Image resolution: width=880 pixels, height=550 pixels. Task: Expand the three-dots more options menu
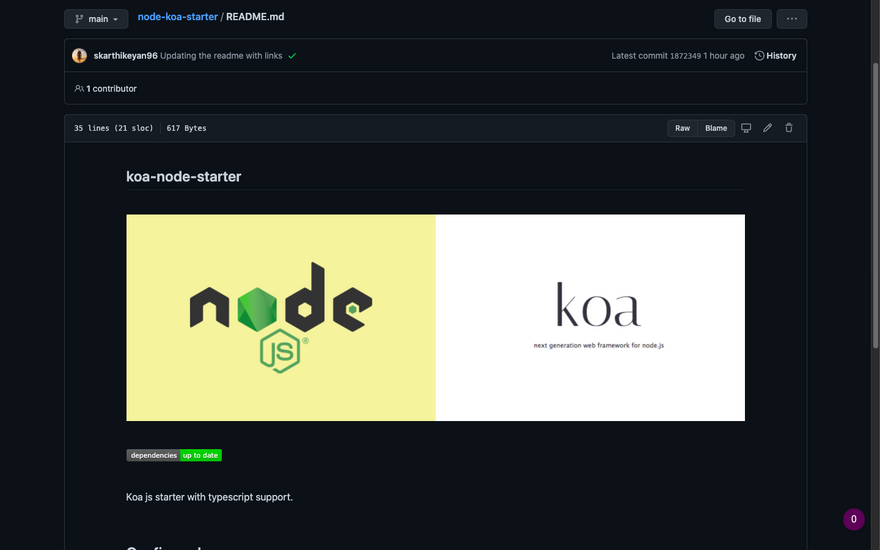coord(791,19)
